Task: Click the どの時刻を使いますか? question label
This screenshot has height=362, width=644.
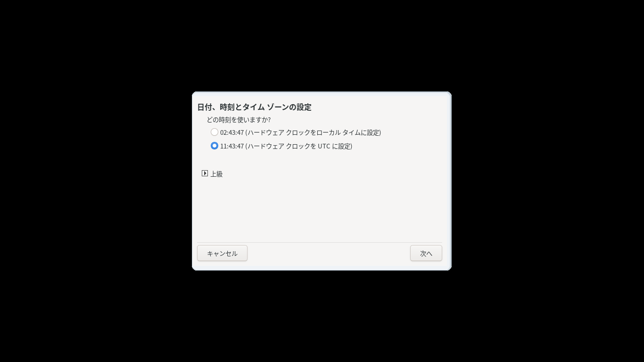Action: point(239,120)
